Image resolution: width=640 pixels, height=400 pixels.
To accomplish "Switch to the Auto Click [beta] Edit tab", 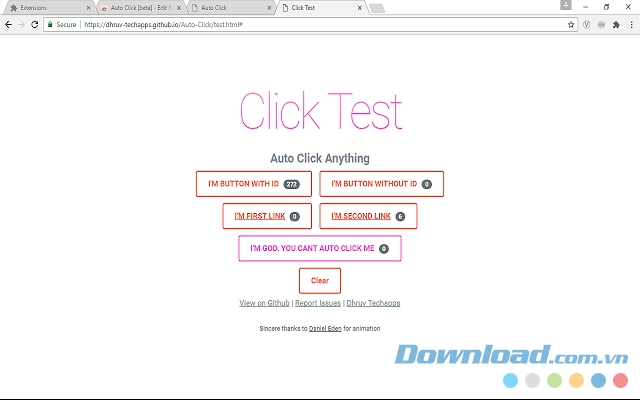I will click(x=141, y=8).
